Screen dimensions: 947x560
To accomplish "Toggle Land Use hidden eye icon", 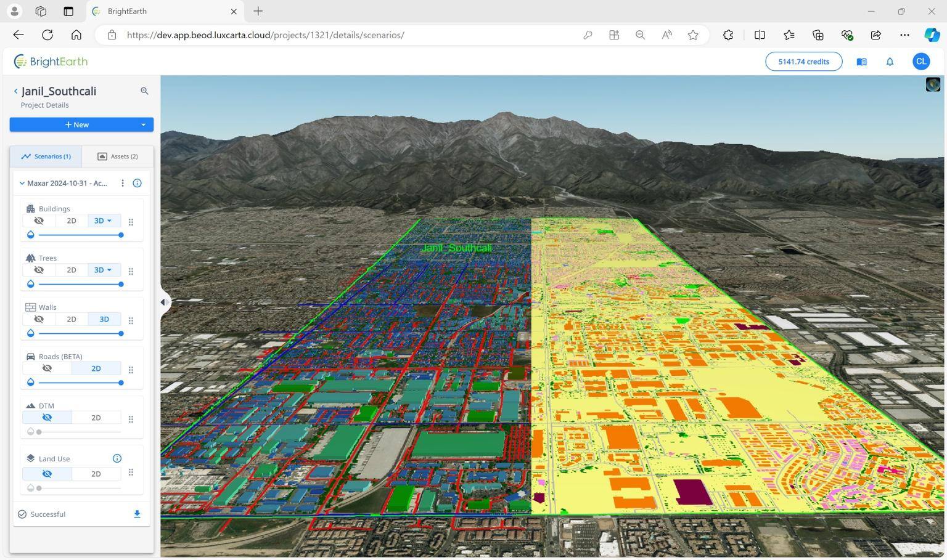I will click(x=47, y=474).
